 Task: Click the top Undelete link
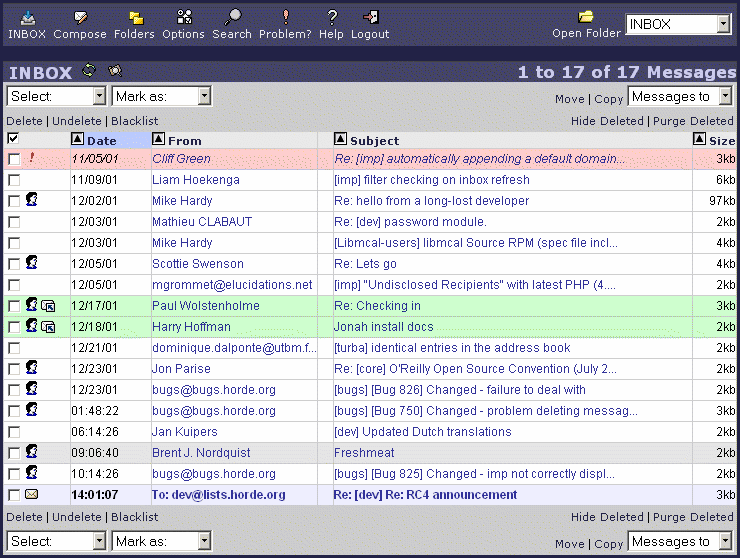tap(76, 121)
